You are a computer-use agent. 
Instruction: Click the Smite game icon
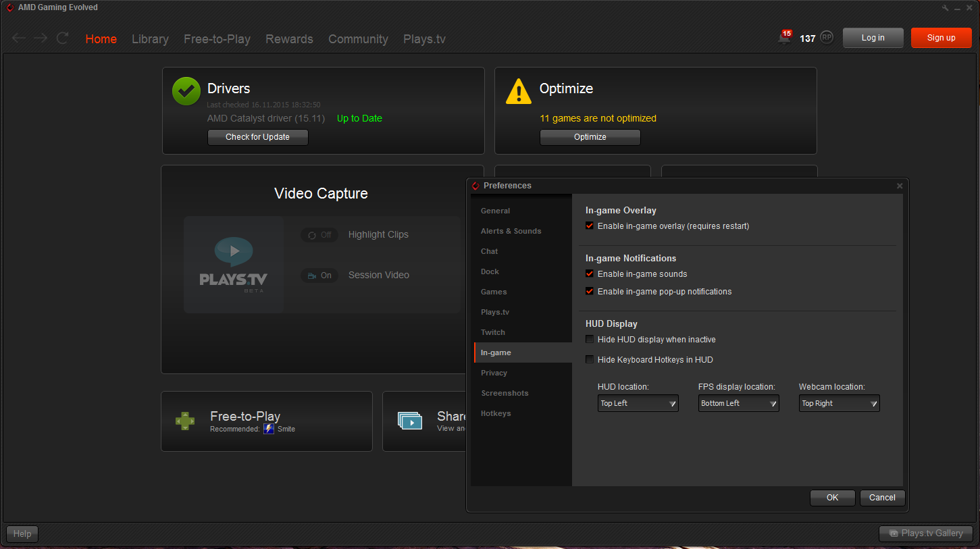[269, 429]
